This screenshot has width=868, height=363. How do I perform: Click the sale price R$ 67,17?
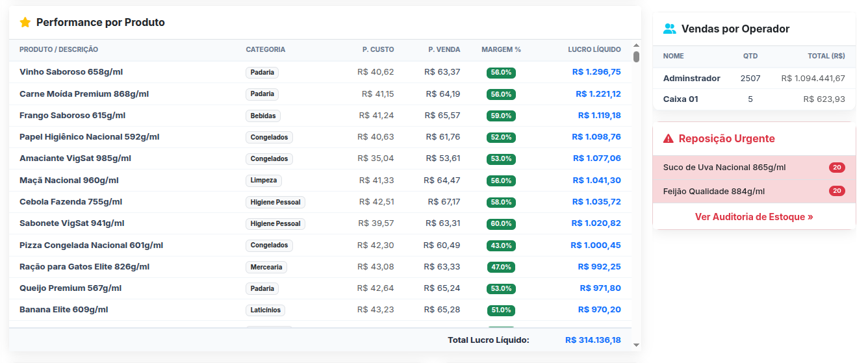click(444, 201)
